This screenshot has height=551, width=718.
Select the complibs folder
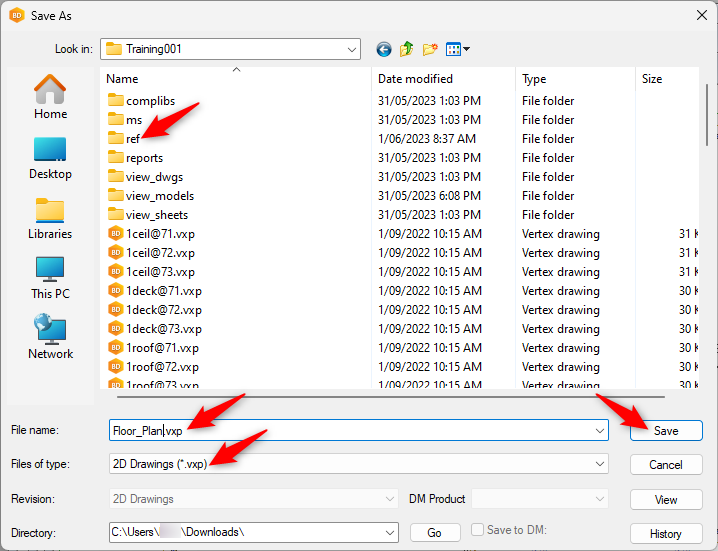(141, 101)
